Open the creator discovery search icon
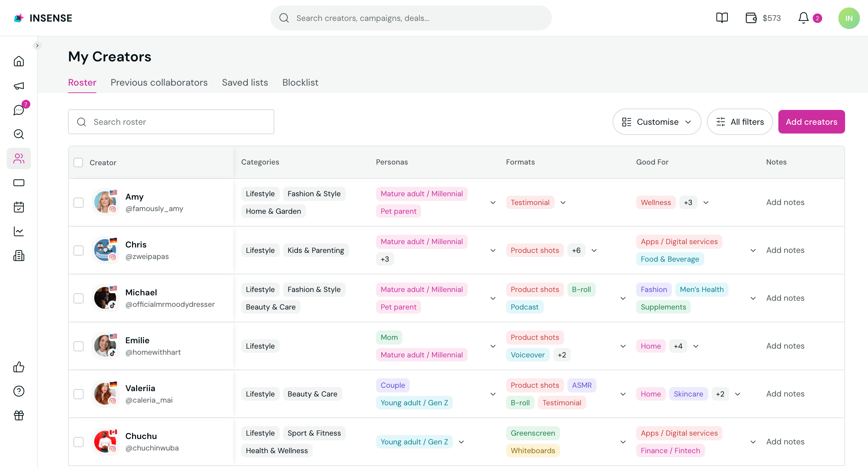Screen dimensions: 868x468 19,134
